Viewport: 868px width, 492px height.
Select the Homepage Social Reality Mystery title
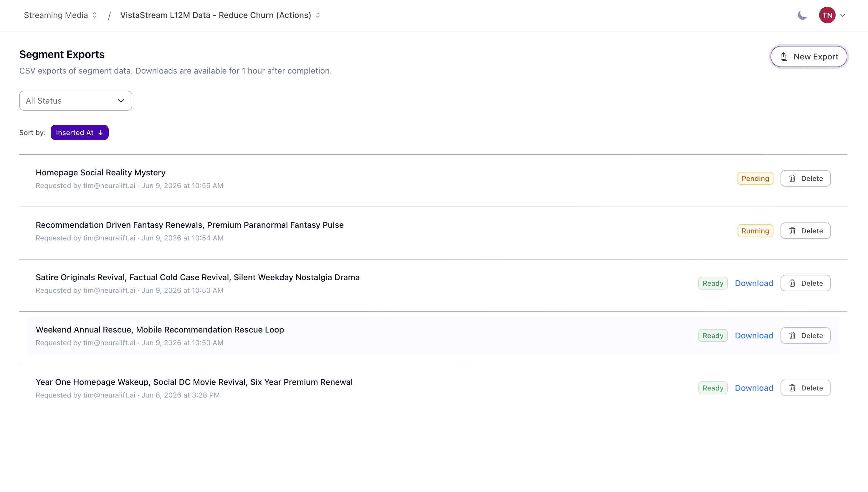[100, 173]
